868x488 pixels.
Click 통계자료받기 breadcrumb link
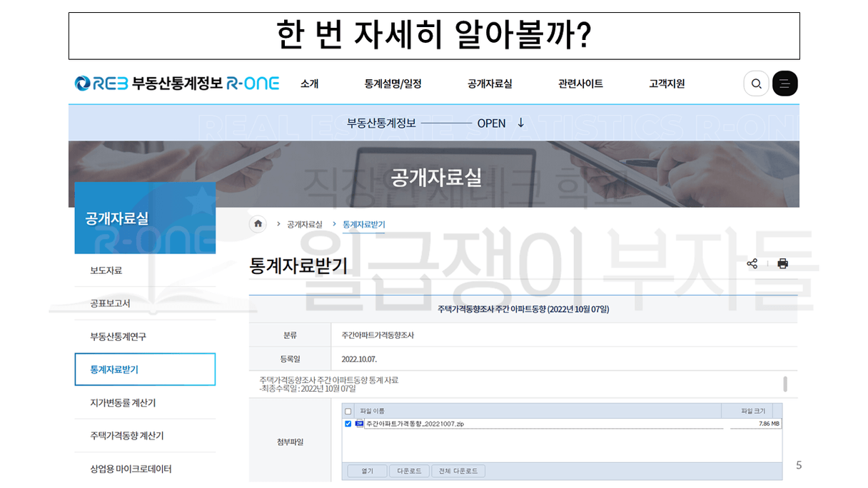pos(364,224)
